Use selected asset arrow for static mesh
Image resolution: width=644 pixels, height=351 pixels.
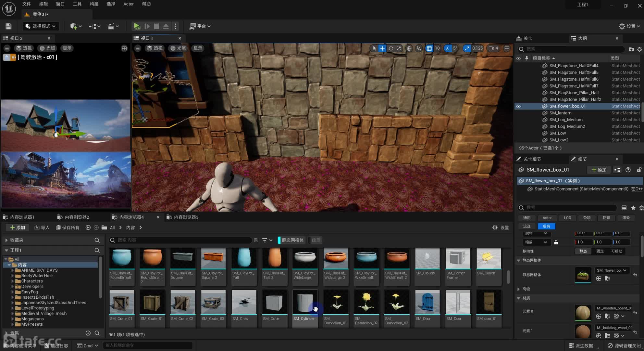(599, 279)
